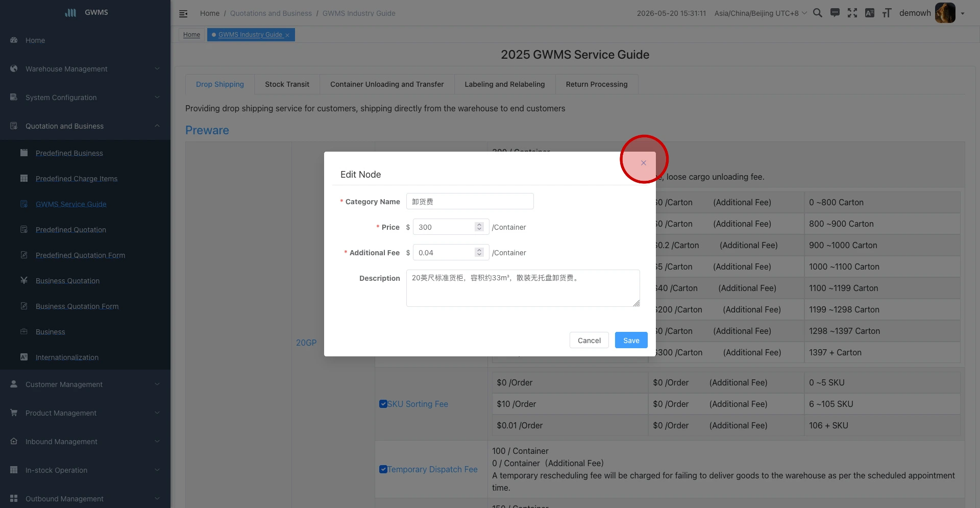Open Predefined Quotation in sidebar
Image resolution: width=980 pixels, height=508 pixels.
(x=85, y=230)
